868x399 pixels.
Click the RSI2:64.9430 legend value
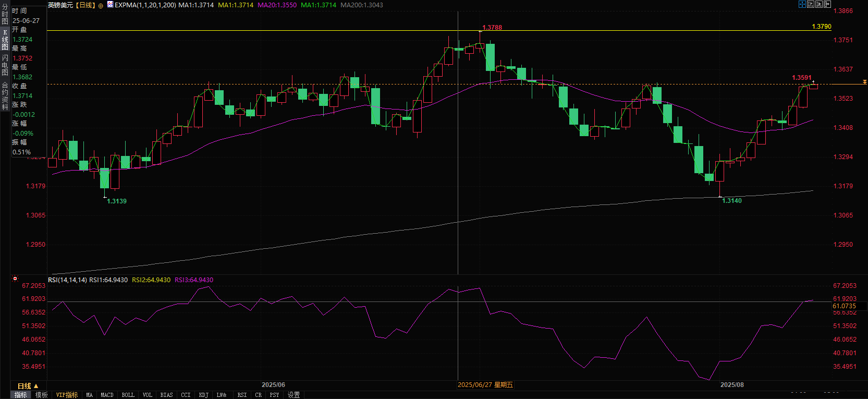(151, 280)
